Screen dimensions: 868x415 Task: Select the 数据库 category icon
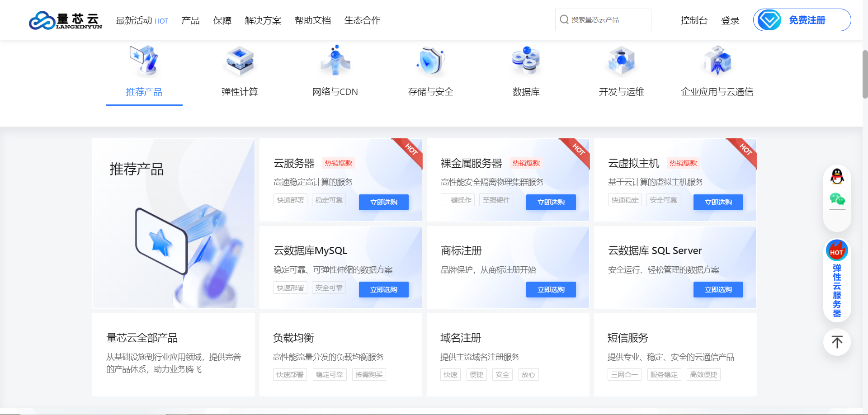pyautogui.click(x=526, y=61)
